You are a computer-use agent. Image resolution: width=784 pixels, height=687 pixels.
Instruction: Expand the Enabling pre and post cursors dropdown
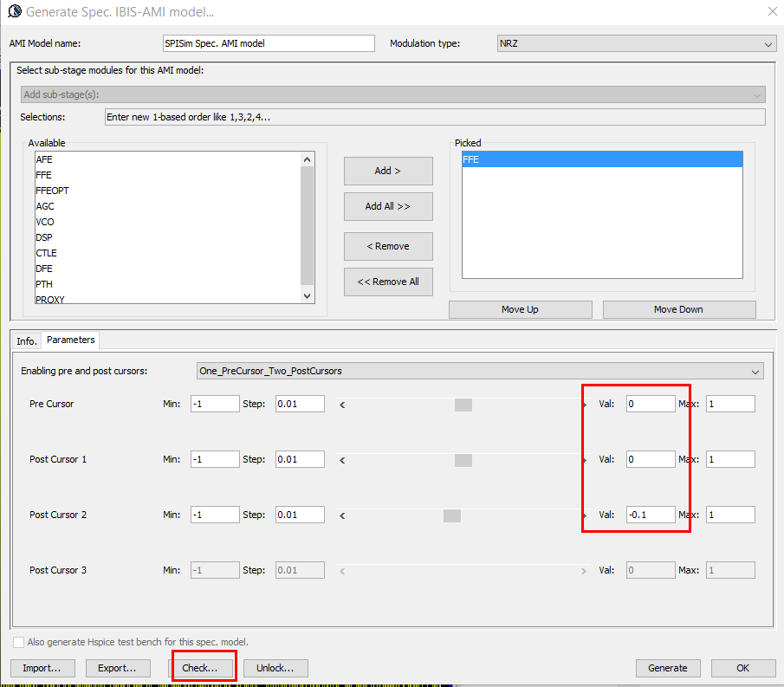click(480, 371)
